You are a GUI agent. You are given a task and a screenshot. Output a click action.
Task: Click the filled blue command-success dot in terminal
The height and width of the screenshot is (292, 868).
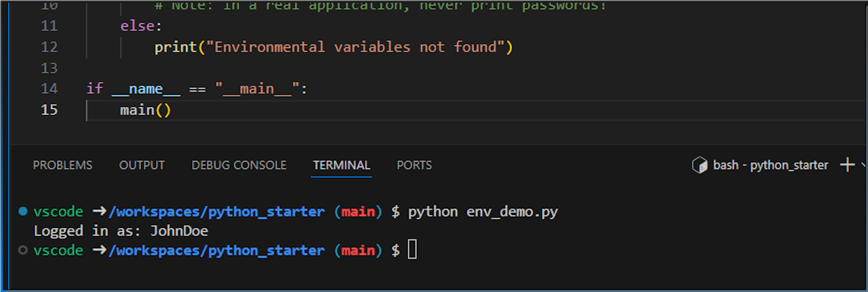tap(23, 211)
